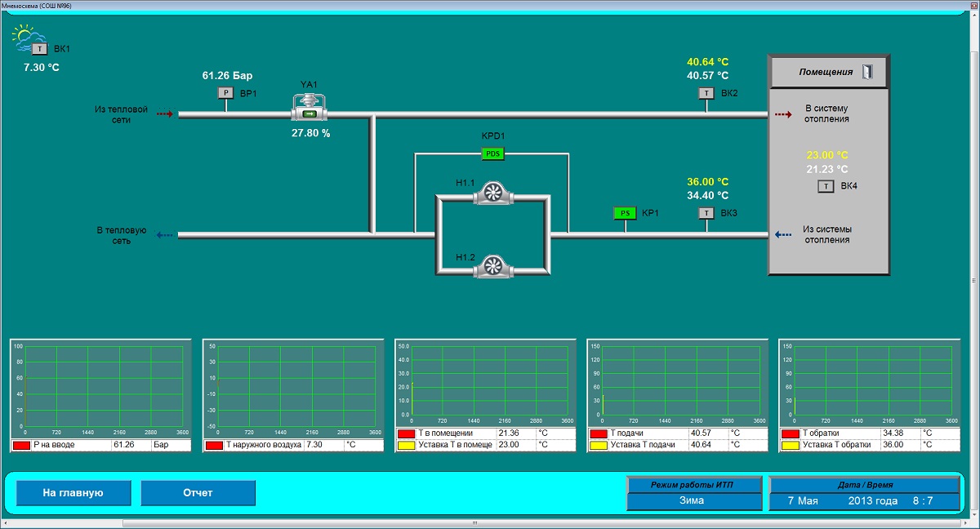Image resolution: width=980 pixels, height=529 pixels.
Task: Click the H1.1 pump icon
Action: point(492,192)
